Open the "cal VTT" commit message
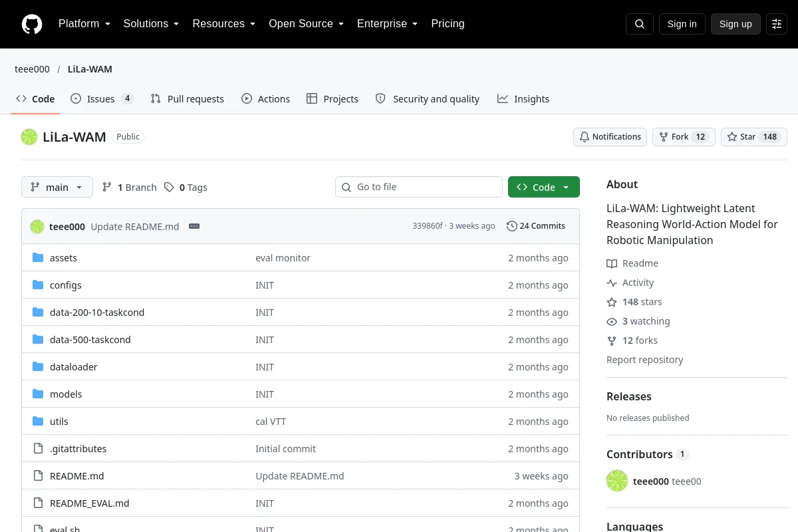The width and height of the screenshot is (798, 532). point(271,422)
